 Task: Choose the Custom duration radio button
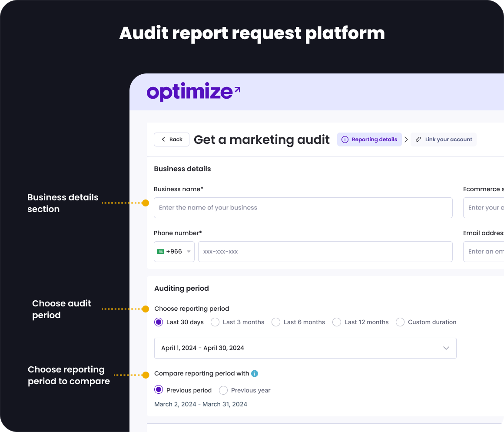(400, 322)
